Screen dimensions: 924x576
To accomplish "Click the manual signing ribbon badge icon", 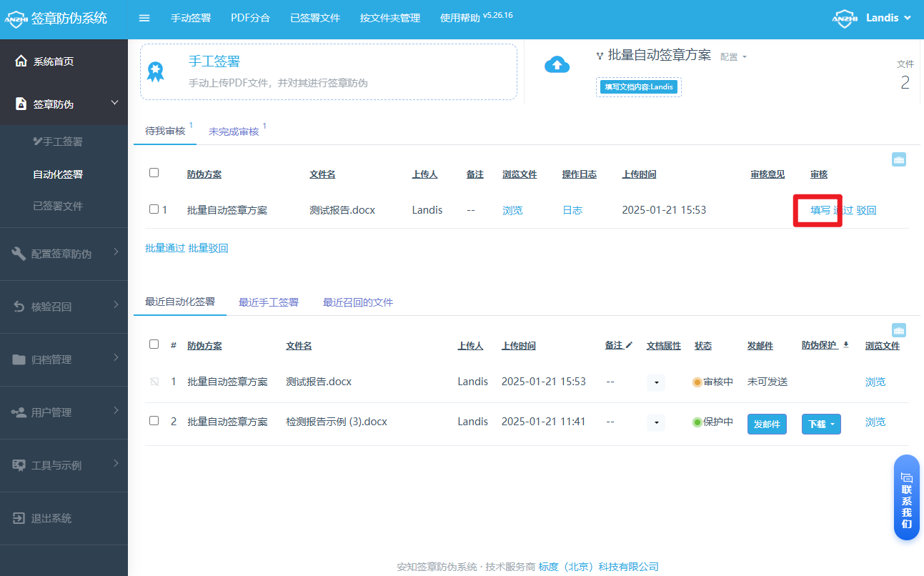I will (155, 71).
